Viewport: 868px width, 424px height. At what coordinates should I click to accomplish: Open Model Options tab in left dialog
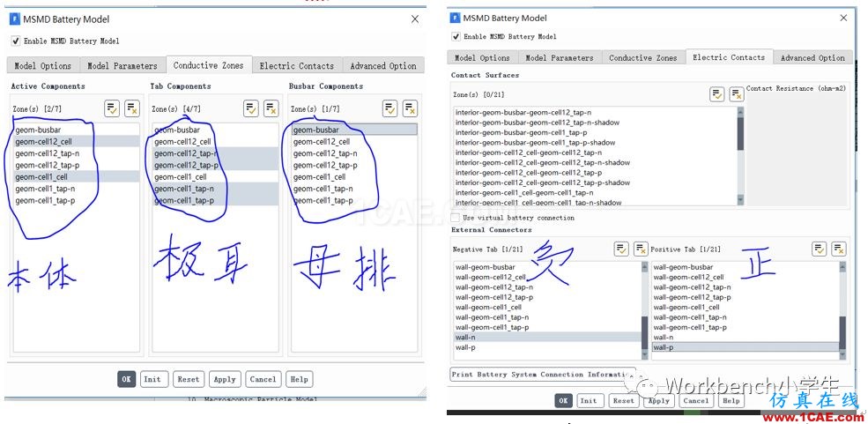click(43, 65)
